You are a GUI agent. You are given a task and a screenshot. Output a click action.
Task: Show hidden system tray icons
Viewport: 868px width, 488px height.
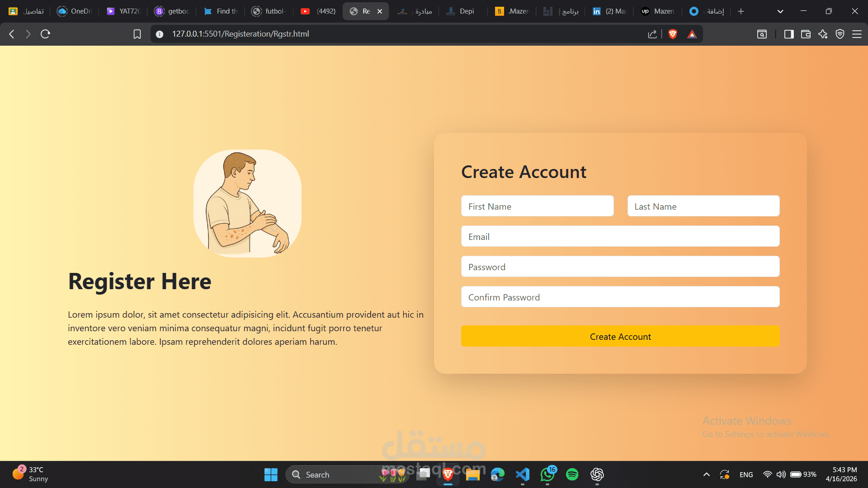pos(707,474)
